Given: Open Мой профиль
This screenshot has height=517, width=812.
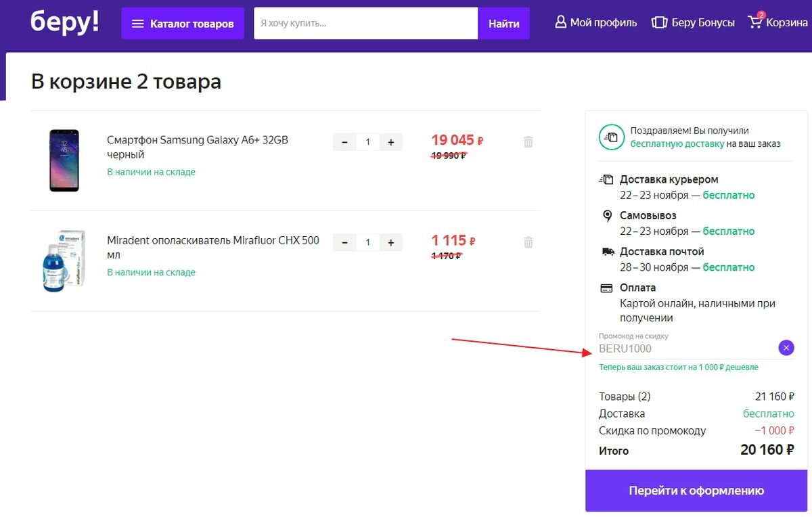Looking at the screenshot, I should pyautogui.click(x=595, y=22).
